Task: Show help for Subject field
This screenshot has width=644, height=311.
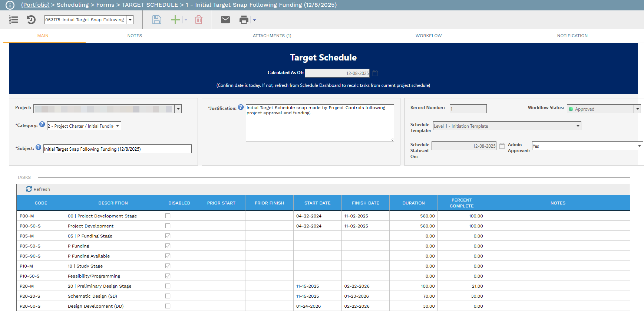Action: pyautogui.click(x=38, y=147)
